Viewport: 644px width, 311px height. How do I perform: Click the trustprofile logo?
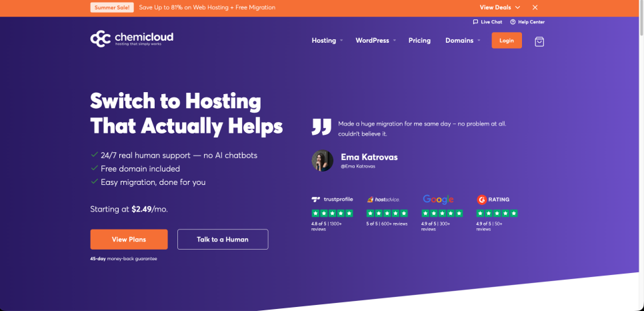(332, 200)
